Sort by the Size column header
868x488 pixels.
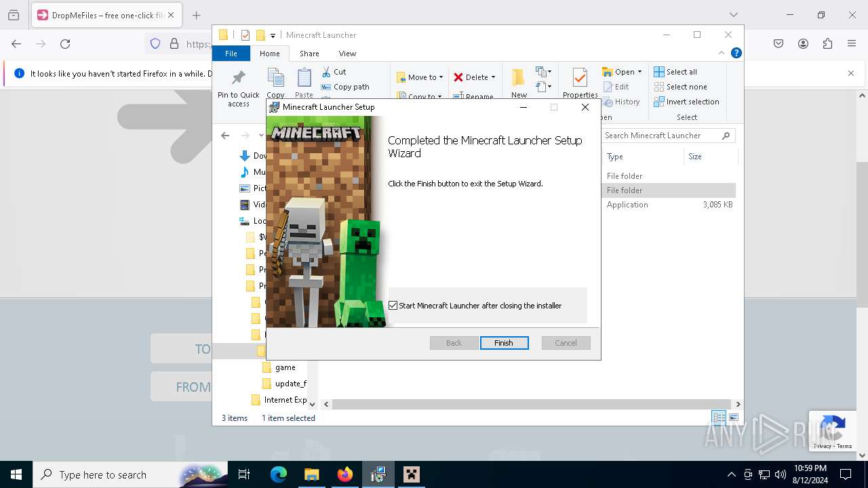[710, 157]
